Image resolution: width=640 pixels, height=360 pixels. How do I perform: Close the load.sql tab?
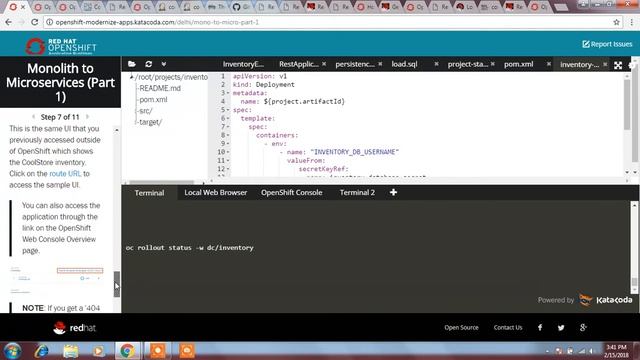[436, 64]
